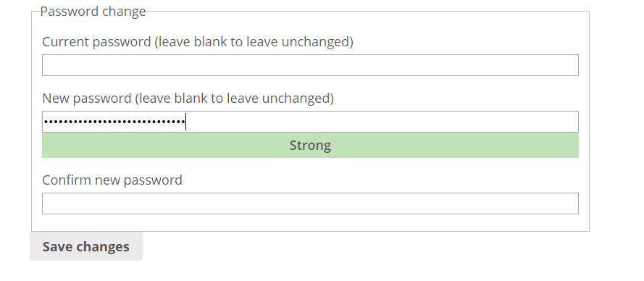Click '(leave blank to leave unchanged)' after New password
This screenshot has height=281, width=644.
coord(234,98)
